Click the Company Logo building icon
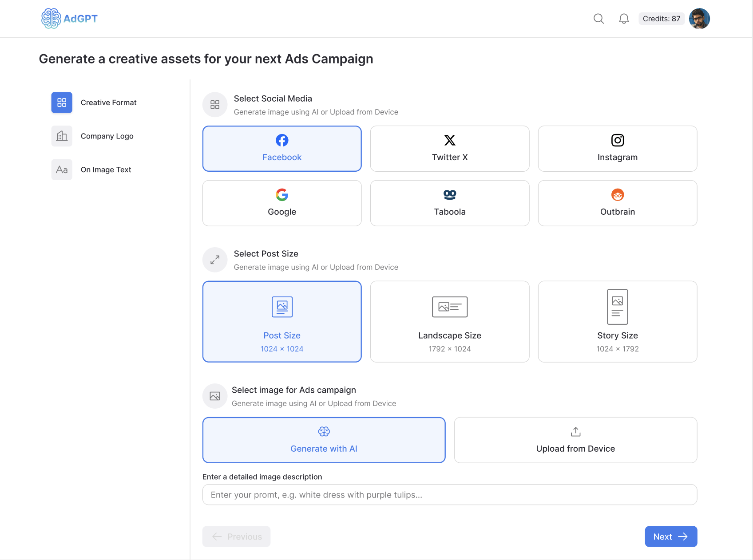Screen dimensions: 753x560 62,136
